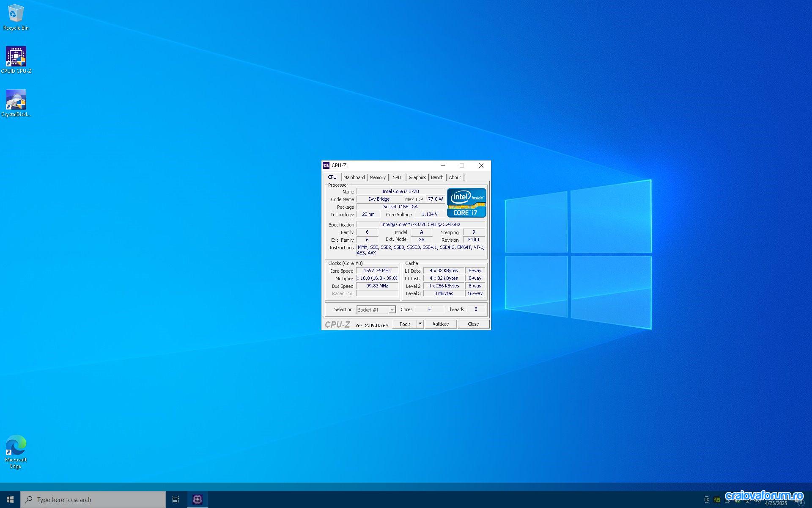Select the Microsoft Edge desktop shortcut

click(x=16, y=452)
